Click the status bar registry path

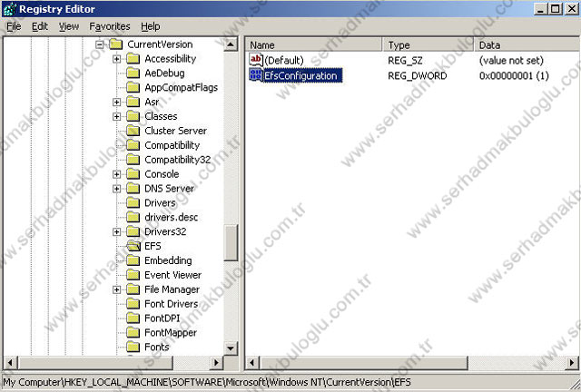[207, 382]
